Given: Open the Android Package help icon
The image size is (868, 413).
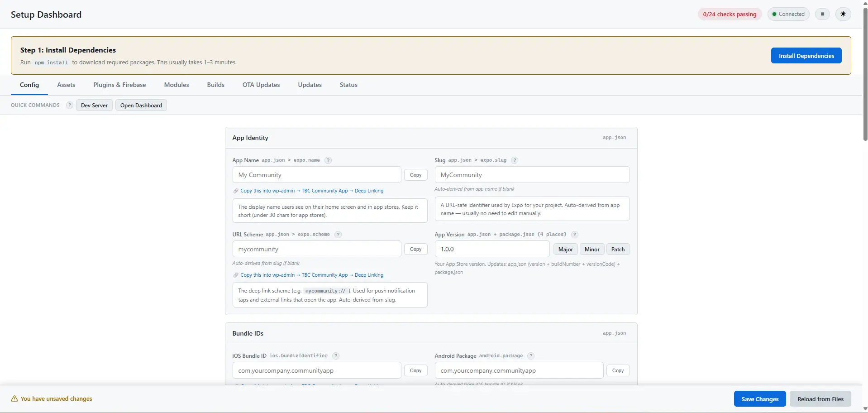Looking at the screenshot, I should [x=531, y=356].
